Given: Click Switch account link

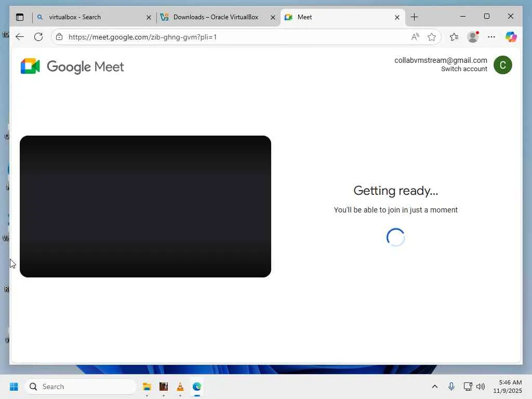Looking at the screenshot, I should (464, 69).
